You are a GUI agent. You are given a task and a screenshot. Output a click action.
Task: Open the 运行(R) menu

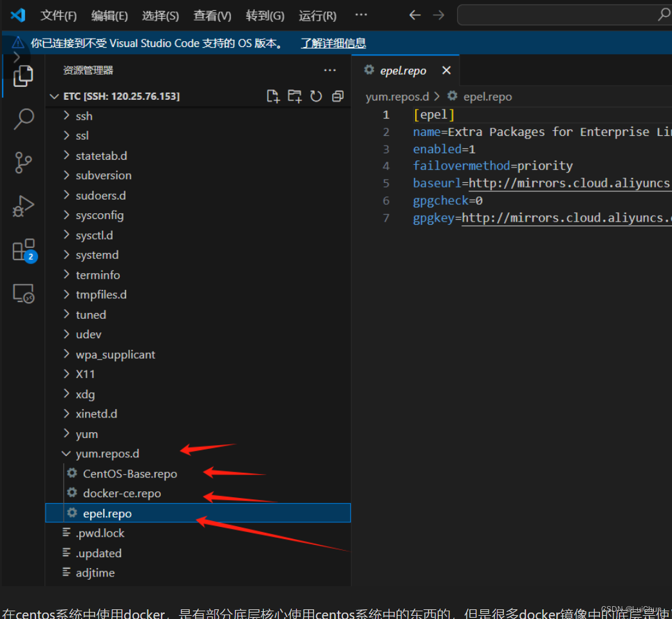[x=317, y=16]
